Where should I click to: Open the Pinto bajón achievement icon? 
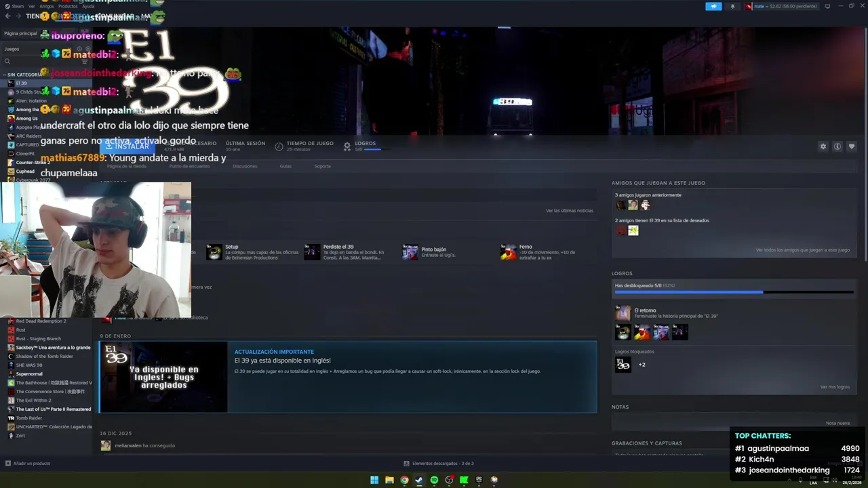(x=410, y=252)
